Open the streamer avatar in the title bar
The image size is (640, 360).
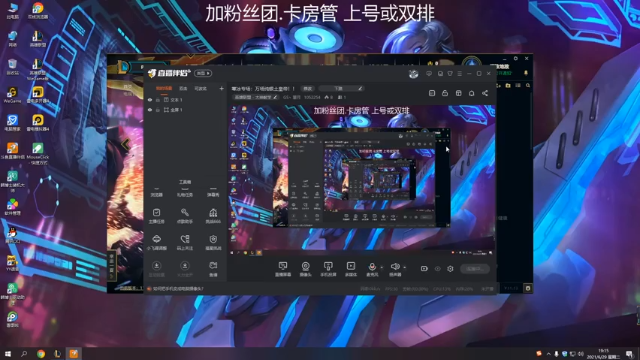click(x=413, y=74)
